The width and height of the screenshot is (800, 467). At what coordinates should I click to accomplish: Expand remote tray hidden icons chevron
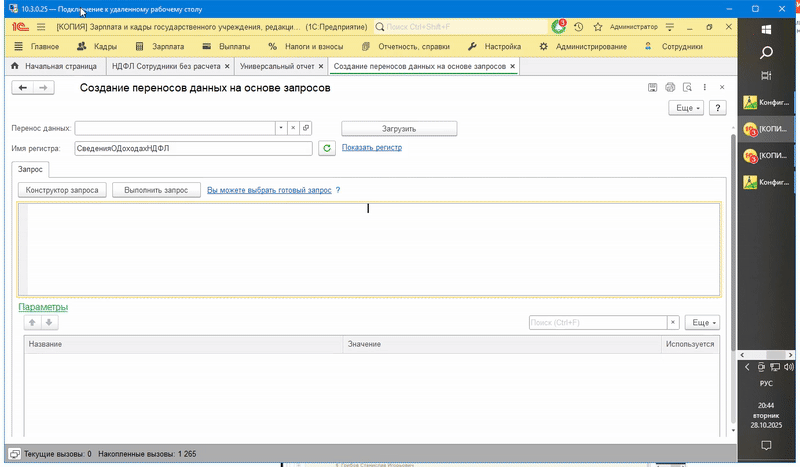click(x=747, y=367)
